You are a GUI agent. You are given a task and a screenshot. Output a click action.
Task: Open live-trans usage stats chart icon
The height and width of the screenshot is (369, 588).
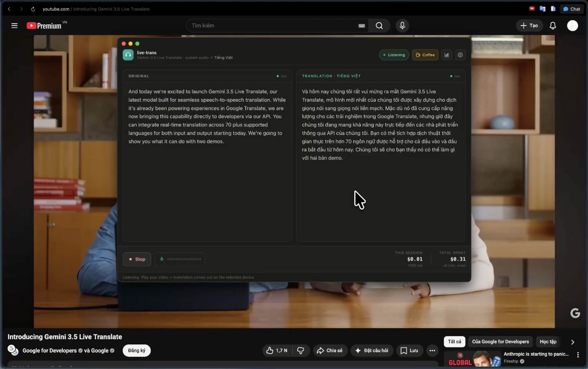(x=447, y=55)
